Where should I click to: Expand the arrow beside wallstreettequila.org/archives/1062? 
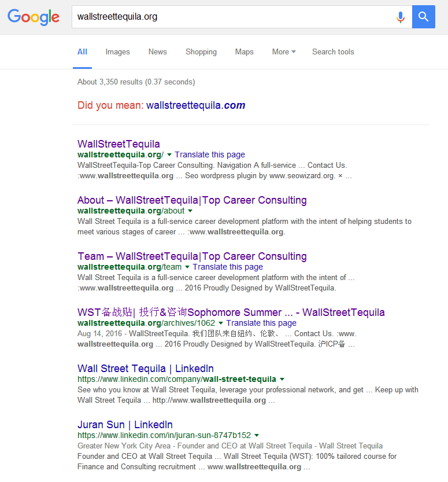(221, 323)
